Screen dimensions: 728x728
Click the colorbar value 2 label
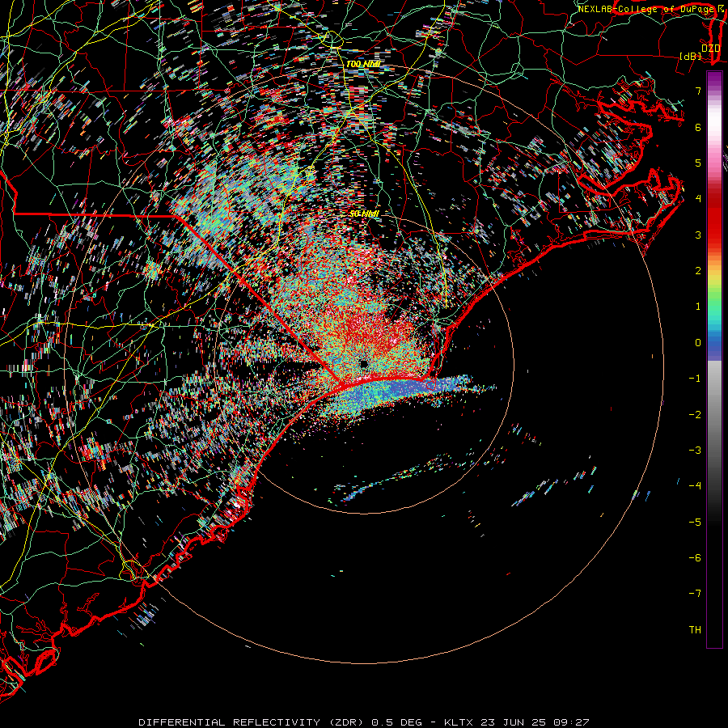tap(698, 271)
